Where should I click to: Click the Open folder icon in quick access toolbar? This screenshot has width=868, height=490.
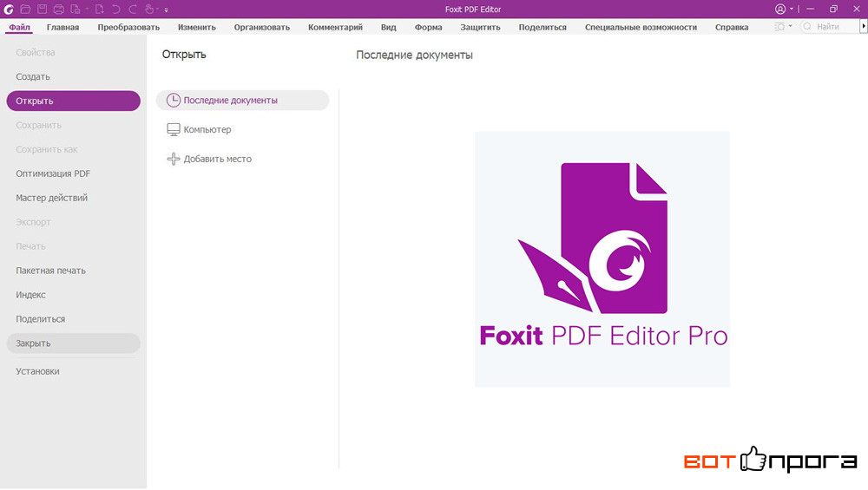pos(25,10)
